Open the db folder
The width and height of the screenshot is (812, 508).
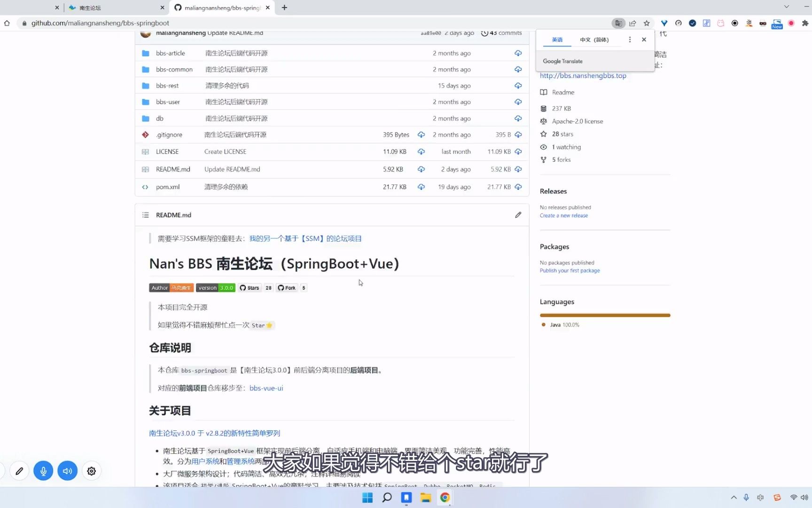pos(160,119)
